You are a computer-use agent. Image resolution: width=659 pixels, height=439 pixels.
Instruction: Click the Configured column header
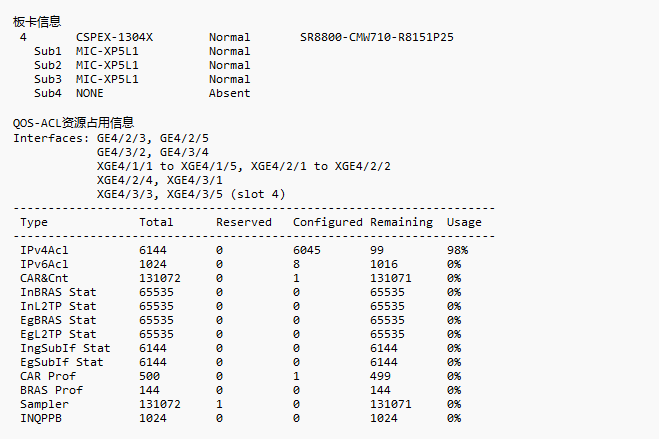coord(327,222)
